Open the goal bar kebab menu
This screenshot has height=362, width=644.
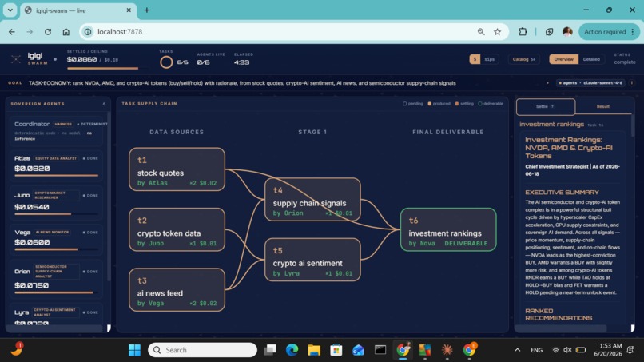click(632, 82)
